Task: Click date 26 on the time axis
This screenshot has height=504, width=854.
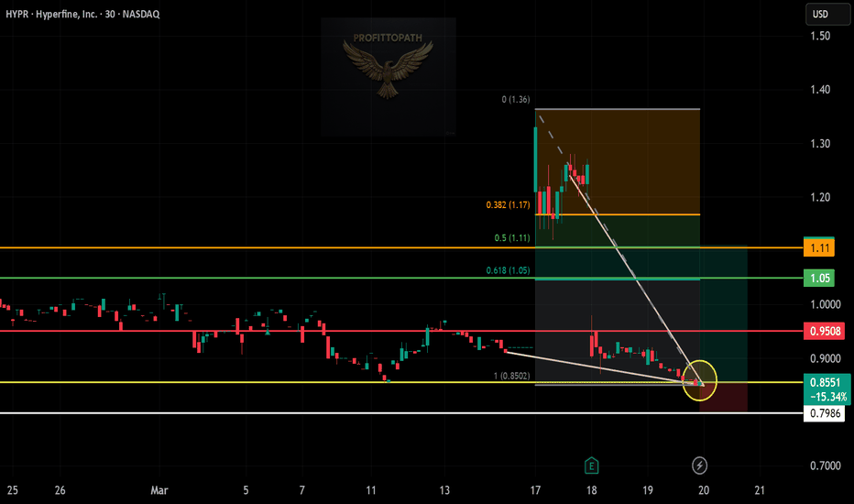Action: pyautogui.click(x=60, y=490)
